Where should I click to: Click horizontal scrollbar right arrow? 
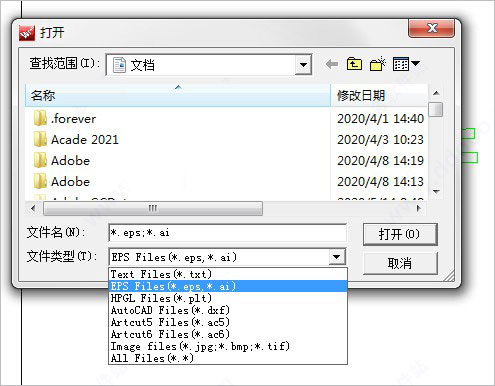(x=419, y=209)
